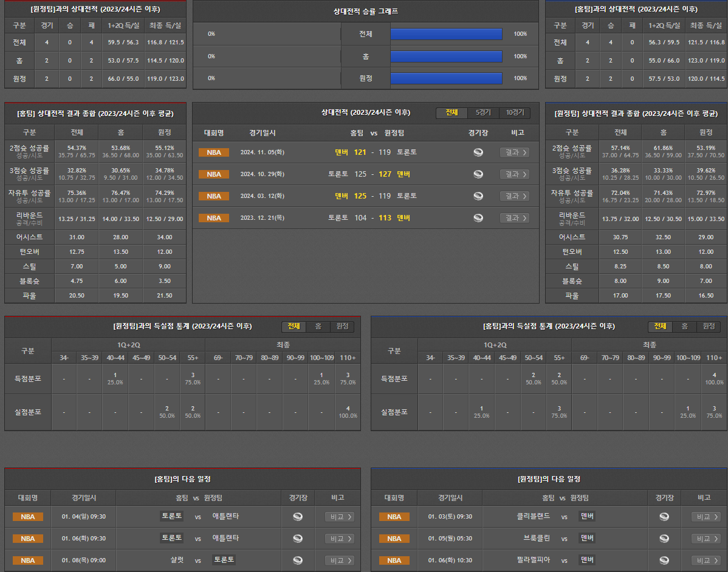728x572 pixels.
Task: Click stadium icon for 2024. 11. 05 game
Action: tap(478, 152)
